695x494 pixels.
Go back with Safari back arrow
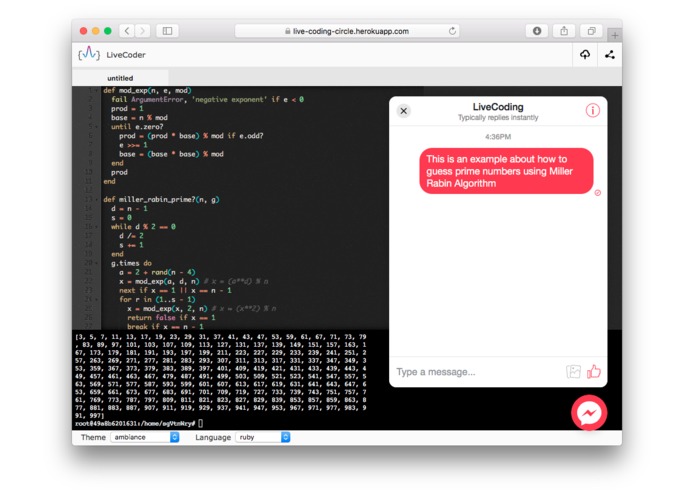(x=127, y=31)
